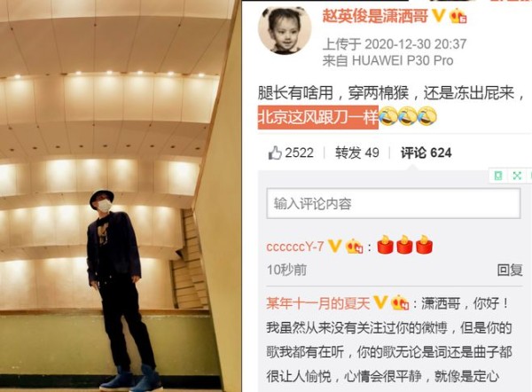Open the 评论 624 comments tab
The image size is (532, 392).
(426, 153)
